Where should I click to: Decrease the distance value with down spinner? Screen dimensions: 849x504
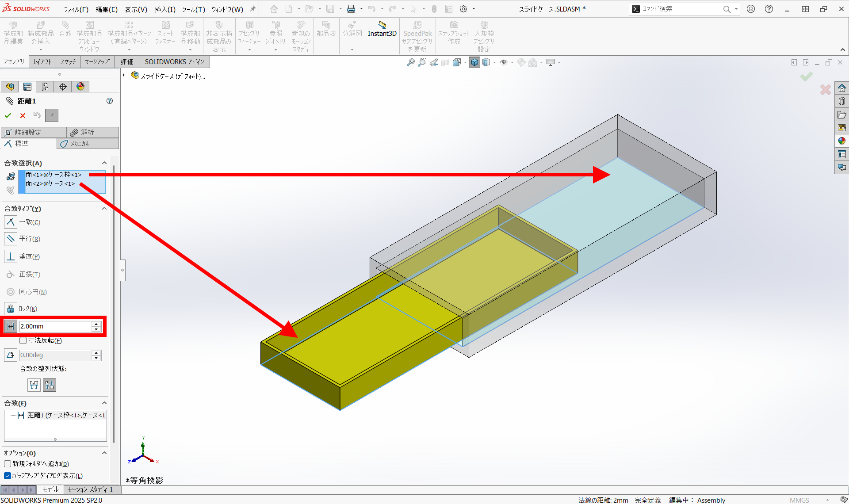click(x=96, y=329)
